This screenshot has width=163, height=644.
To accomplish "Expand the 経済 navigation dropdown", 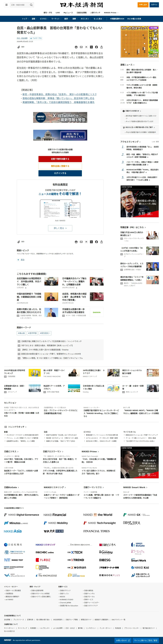I will (67, 19).
